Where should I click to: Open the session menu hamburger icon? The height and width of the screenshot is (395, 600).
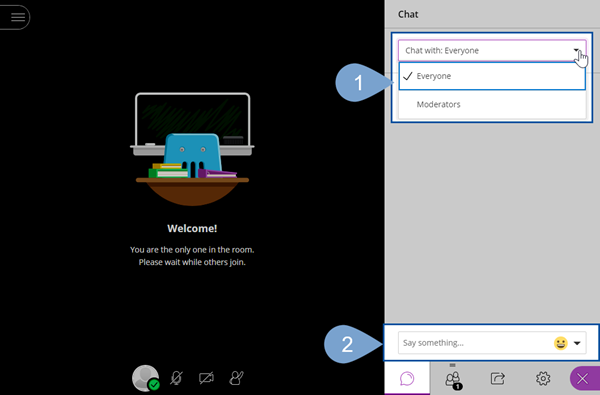pyautogui.click(x=18, y=17)
